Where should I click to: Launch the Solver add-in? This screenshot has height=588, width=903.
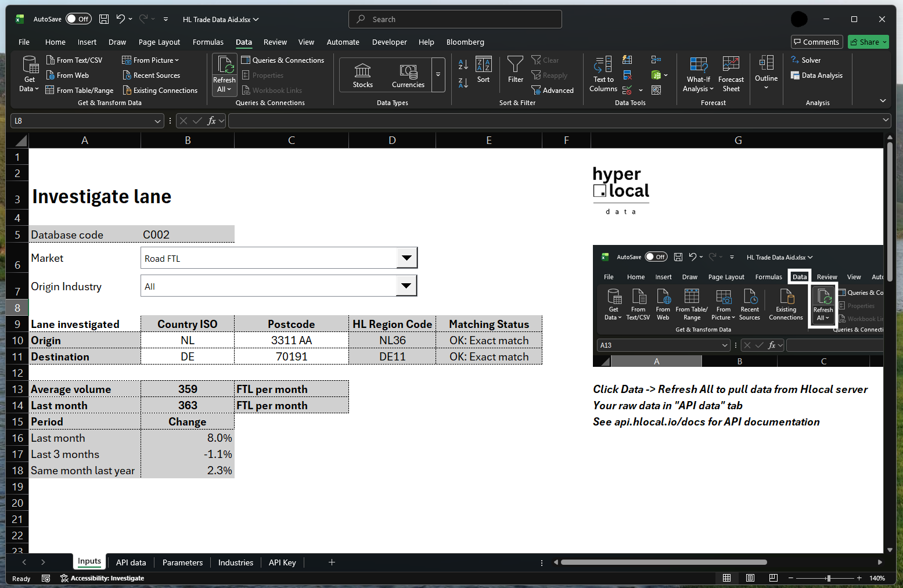[x=810, y=60]
